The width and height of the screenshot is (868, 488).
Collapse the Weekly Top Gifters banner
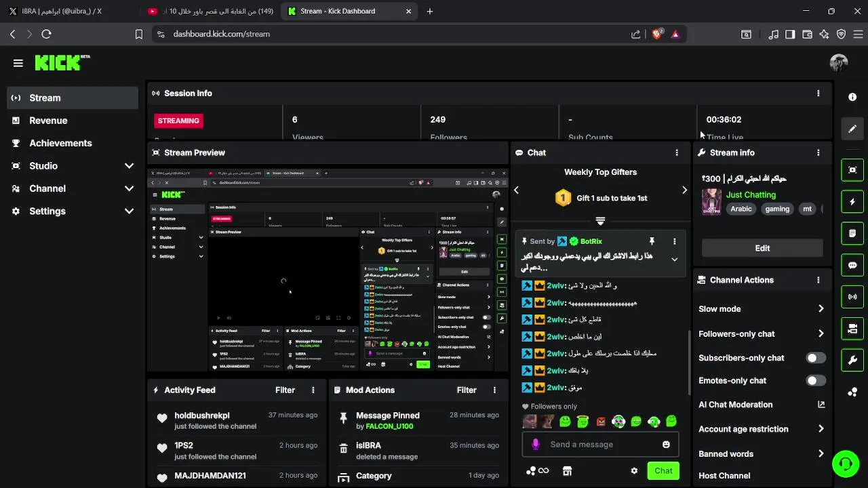tap(600, 222)
